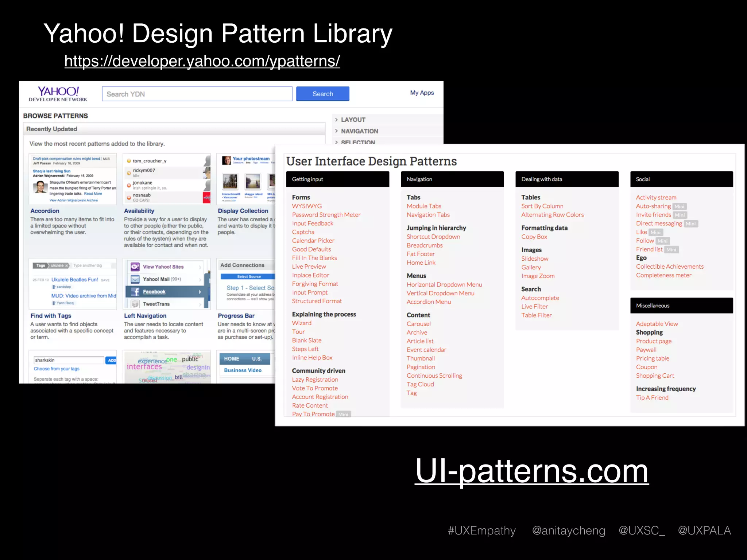Image resolution: width=747 pixels, height=560 pixels.
Task: Open the Tip A Friend link
Action: [x=652, y=397]
